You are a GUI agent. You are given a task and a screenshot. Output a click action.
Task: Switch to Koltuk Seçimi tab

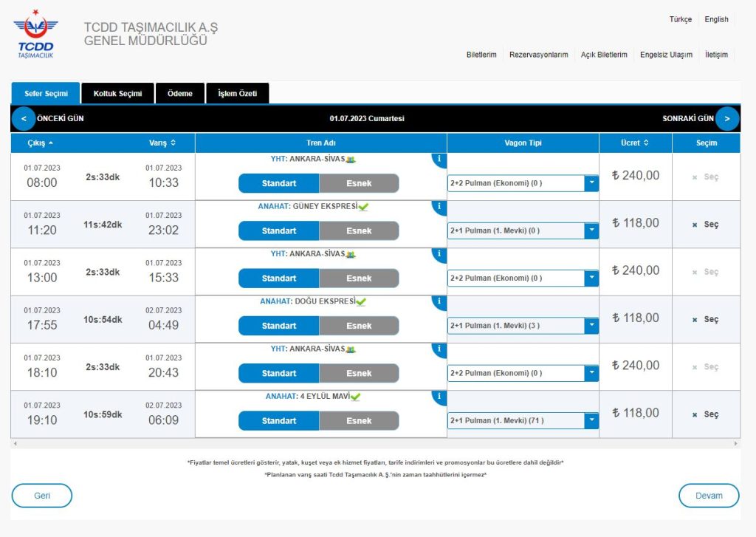[117, 94]
